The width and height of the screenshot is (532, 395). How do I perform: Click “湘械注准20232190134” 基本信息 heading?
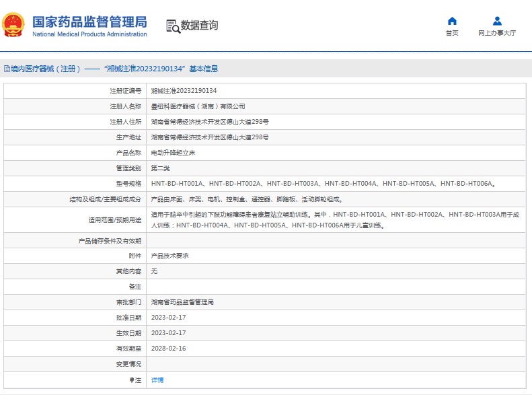click(161, 69)
